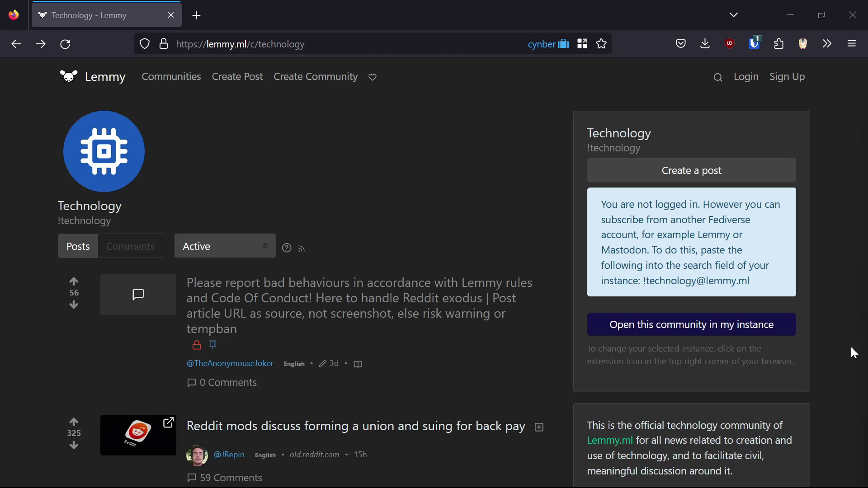The height and width of the screenshot is (488, 868).
Task: Click the Lemmy instance helper extension icon
Action: tap(803, 44)
